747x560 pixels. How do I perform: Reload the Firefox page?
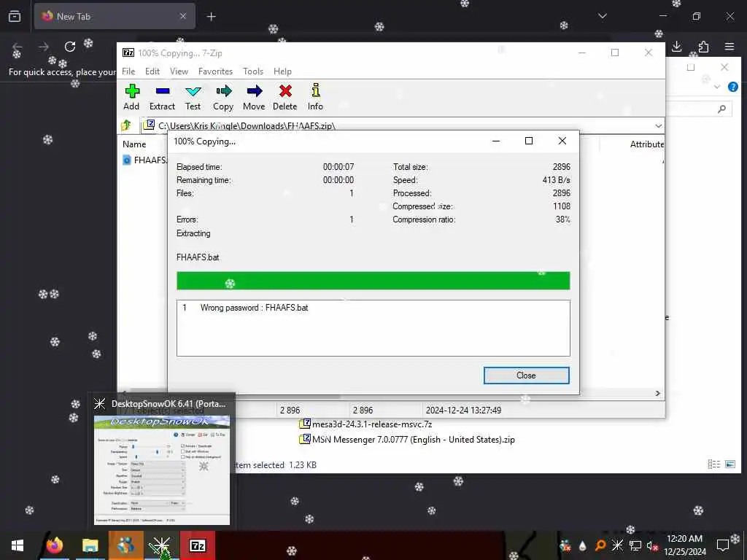click(70, 46)
